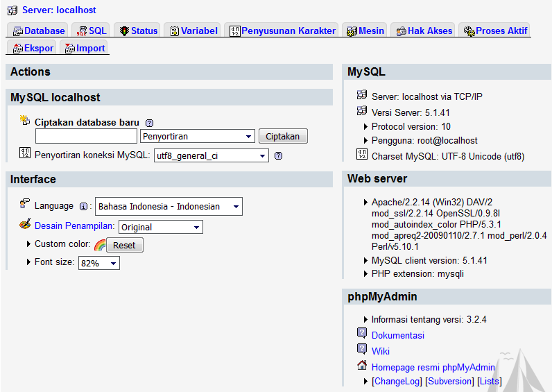This screenshot has height=392, width=552.
Task: Open the Ekspor tab
Action: (x=33, y=49)
